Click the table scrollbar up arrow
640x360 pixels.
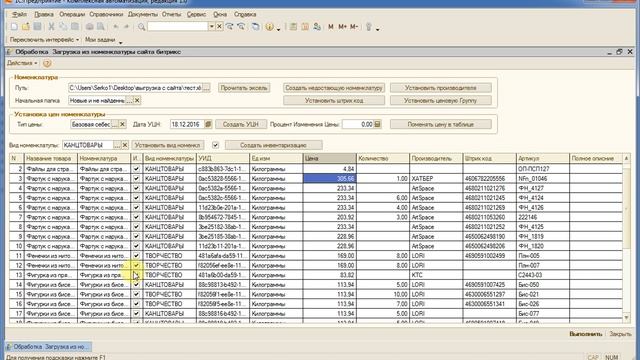(627, 158)
